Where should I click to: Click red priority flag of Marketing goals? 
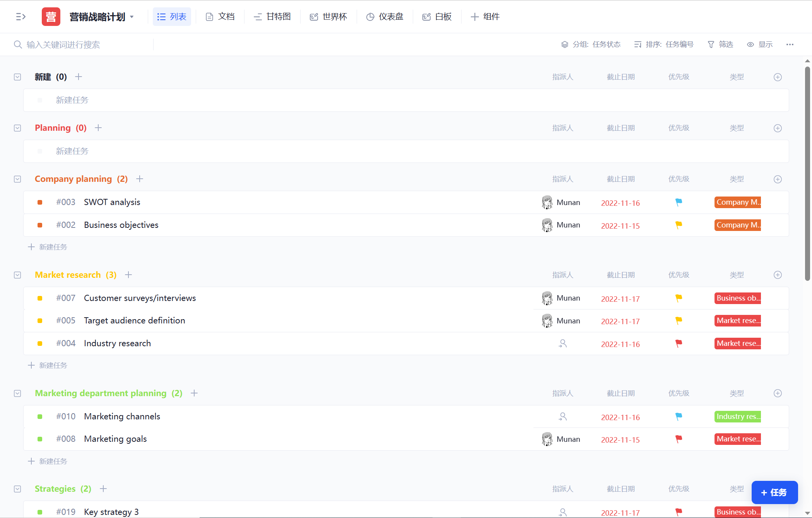(679, 439)
